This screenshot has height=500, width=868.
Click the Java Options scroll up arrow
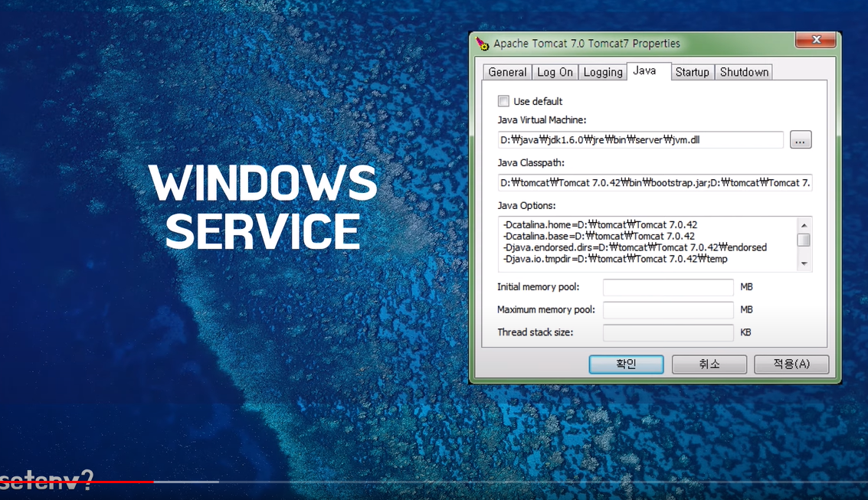[x=804, y=224]
